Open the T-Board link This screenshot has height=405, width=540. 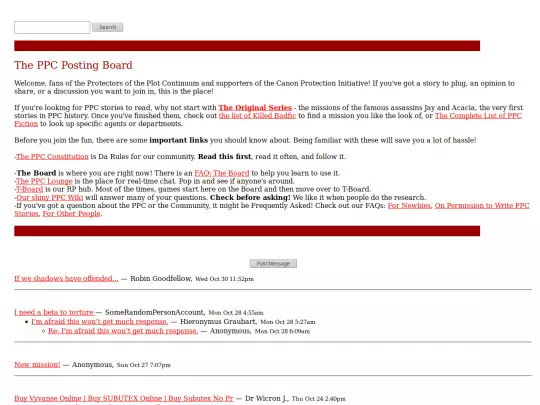pyautogui.click(x=30, y=189)
